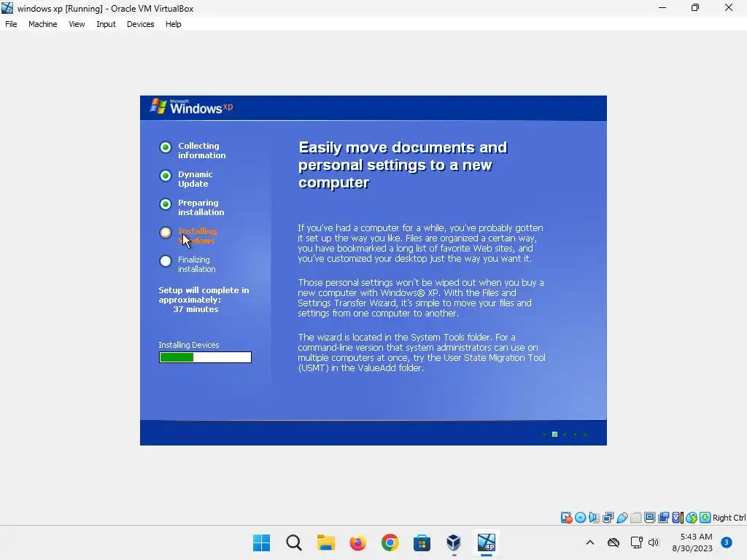Image resolution: width=747 pixels, height=560 pixels.
Task: Click paragraph starting 'If you've had a computer'
Action: [x=421, y=244]
